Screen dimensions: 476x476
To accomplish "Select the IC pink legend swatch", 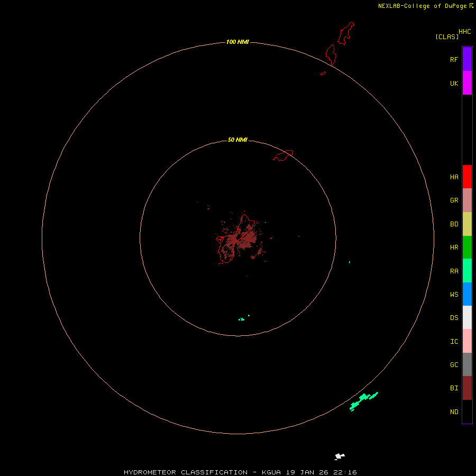I will (467, 341).
